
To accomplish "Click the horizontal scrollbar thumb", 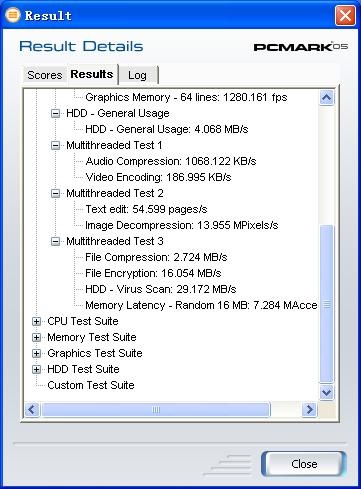I will coord(156,409).
